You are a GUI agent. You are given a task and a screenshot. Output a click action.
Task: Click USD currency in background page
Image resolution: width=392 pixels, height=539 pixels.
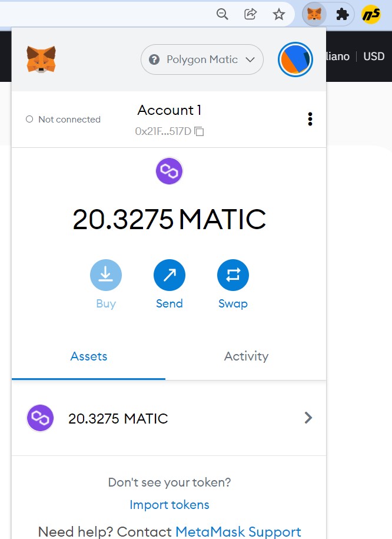tap(374, 57)
